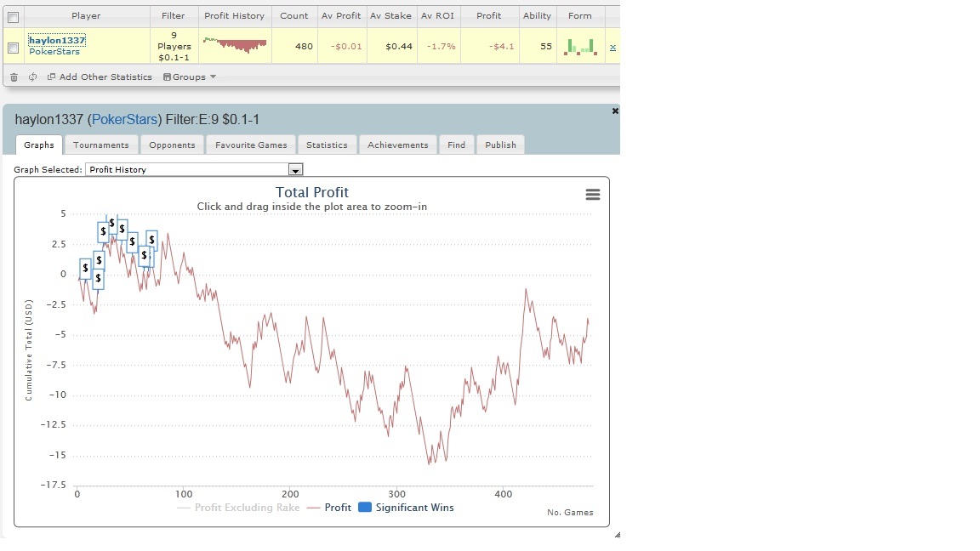This screenshot has width=980, height=551.
Task: Expand the Groups dropdown menu
Action: (x=190, y=77)
